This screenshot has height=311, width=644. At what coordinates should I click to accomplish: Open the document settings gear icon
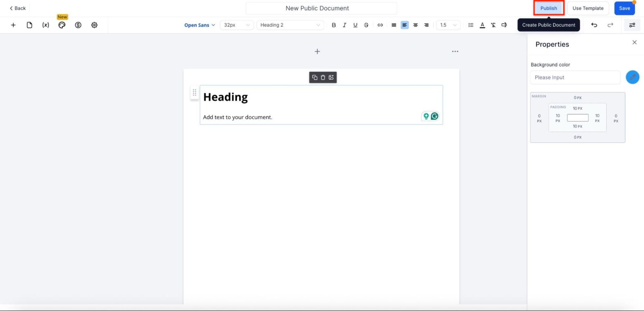(94, 25)
